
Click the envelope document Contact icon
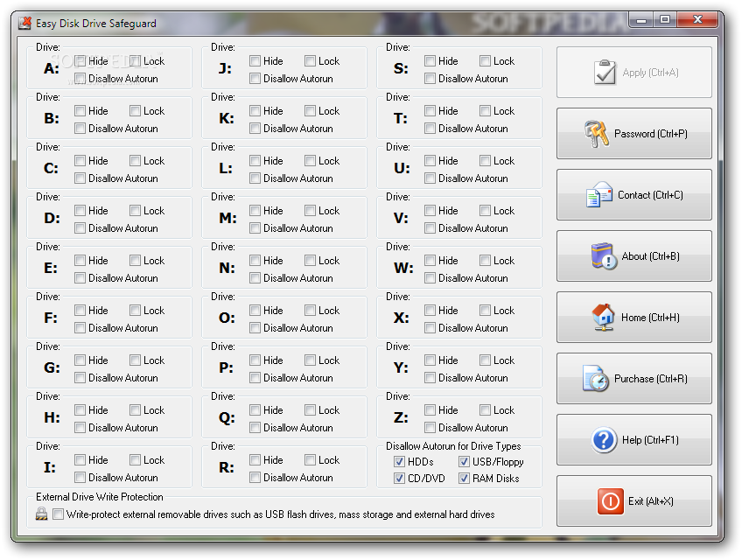pyautogui.click(x=599, y=194)
